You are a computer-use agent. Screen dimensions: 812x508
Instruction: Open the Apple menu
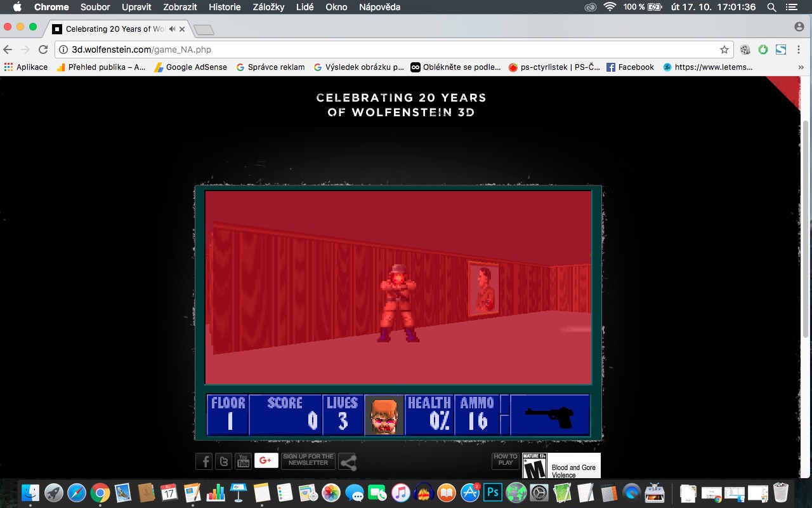point(17,7)
